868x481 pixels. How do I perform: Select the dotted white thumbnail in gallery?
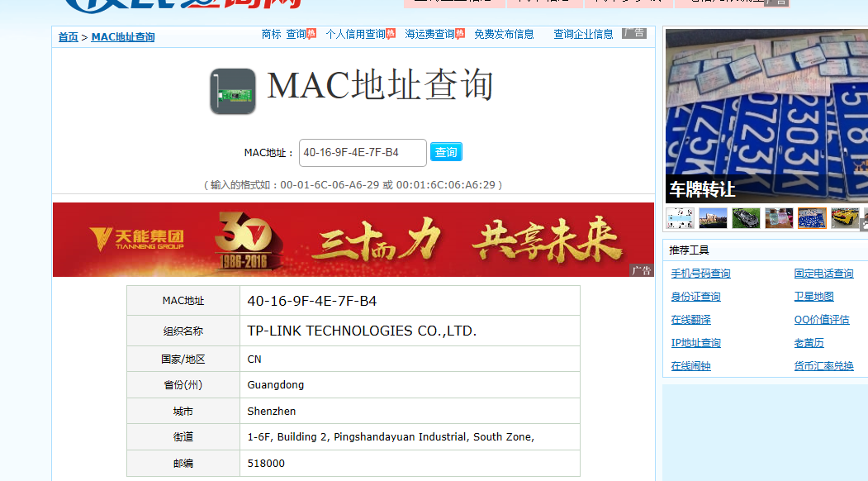click(680, 218)
